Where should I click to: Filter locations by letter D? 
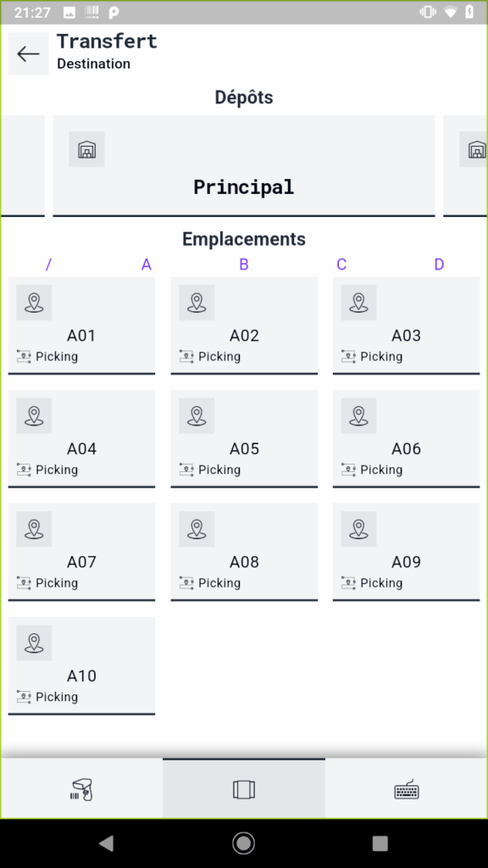439,264
